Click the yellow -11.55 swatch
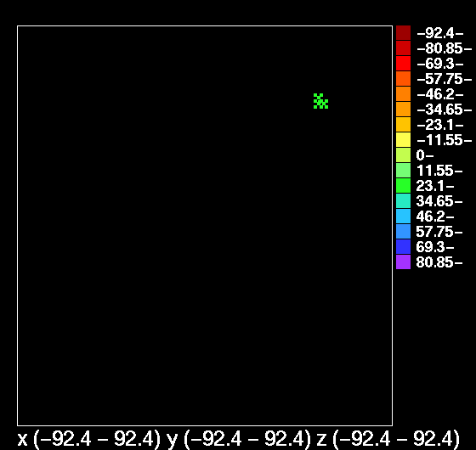This screenshot has height=450, width=476. 403,139
